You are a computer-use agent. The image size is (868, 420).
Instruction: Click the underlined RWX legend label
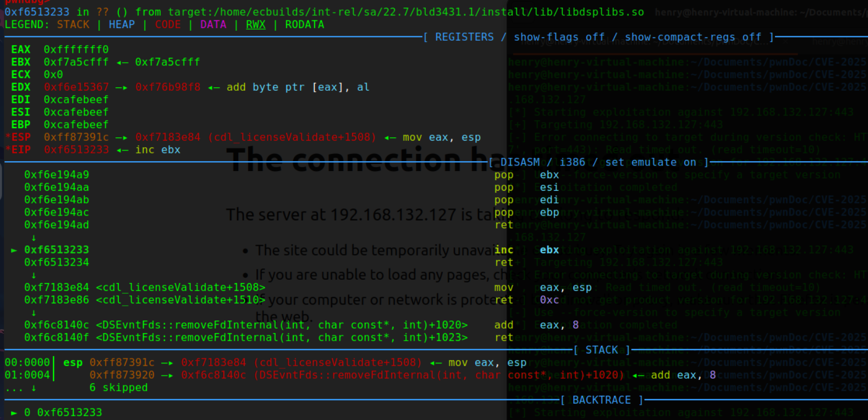(x=256, y=25)
